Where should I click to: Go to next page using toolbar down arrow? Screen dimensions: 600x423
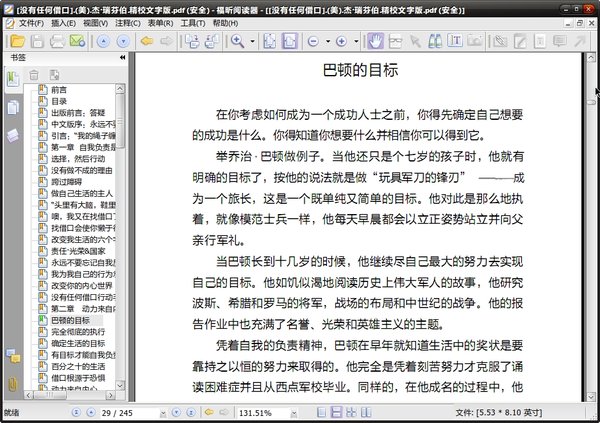123,41
